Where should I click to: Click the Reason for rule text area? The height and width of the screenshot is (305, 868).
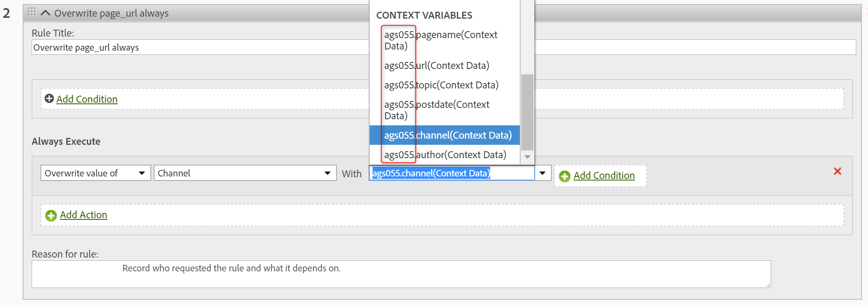pyautogui.click(x=401, y=274)
